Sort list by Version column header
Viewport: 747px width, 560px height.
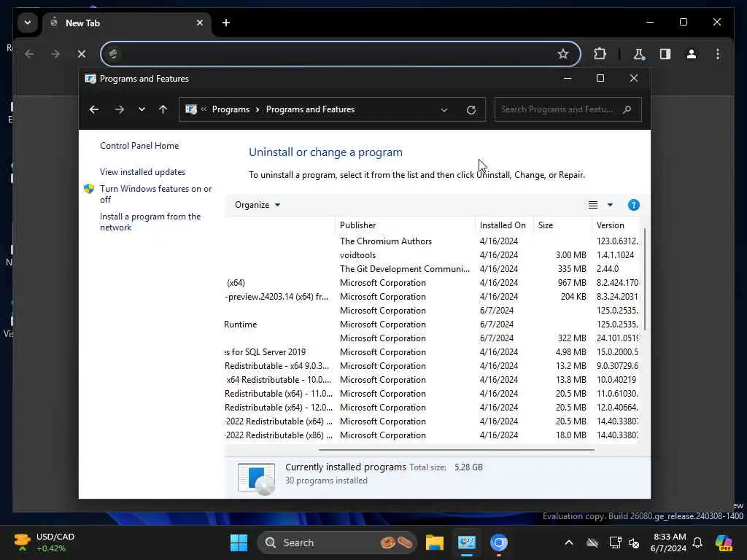point(615,225)
